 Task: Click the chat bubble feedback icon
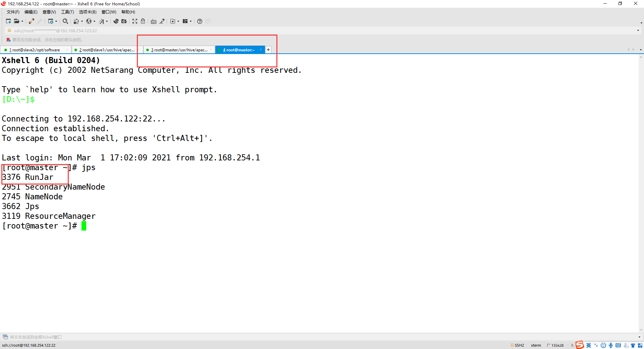208,21
